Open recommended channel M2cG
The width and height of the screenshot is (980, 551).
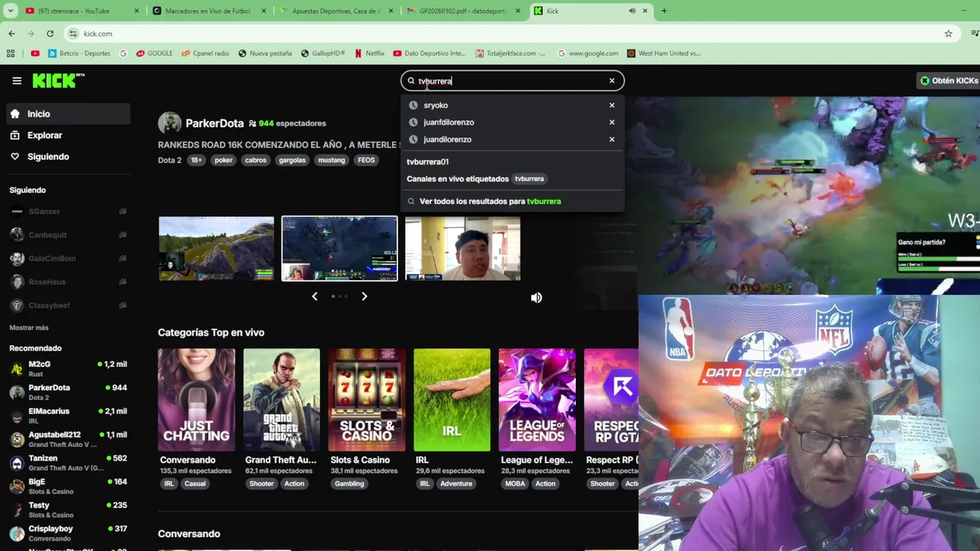[67, 368]
